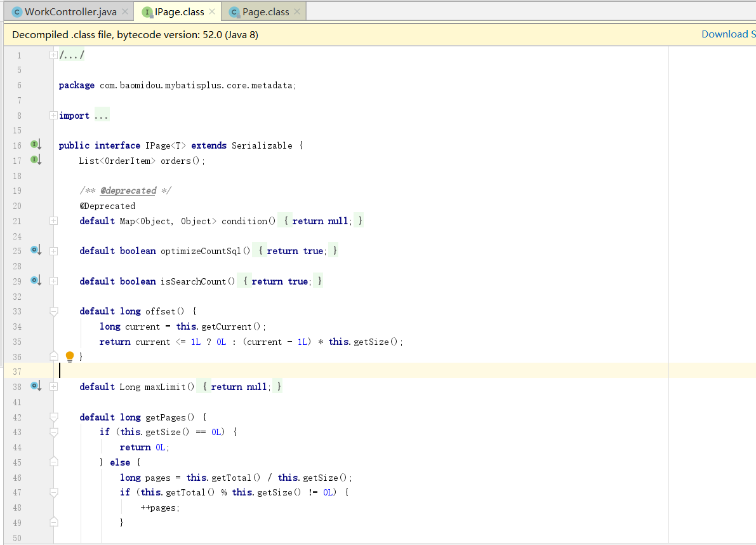Expand the folded import block on line 8

(53, 115)
